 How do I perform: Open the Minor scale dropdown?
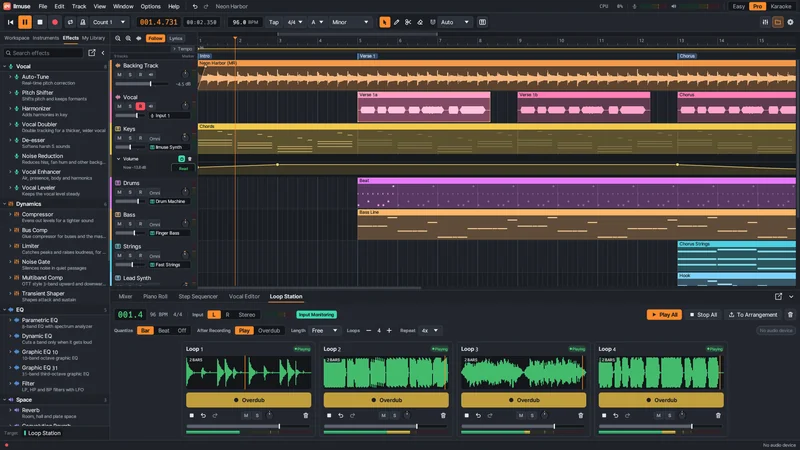[350, 22]
